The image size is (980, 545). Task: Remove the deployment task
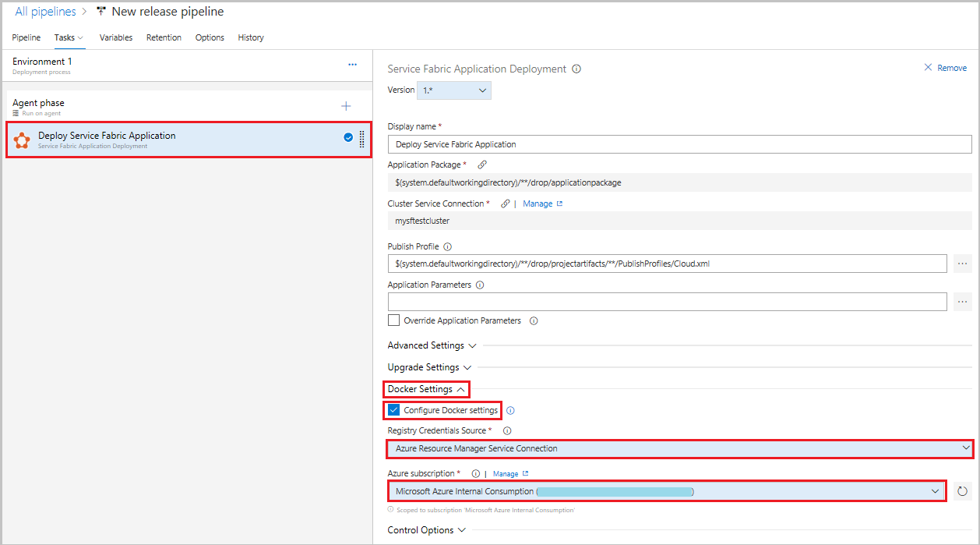pos(945,69)
